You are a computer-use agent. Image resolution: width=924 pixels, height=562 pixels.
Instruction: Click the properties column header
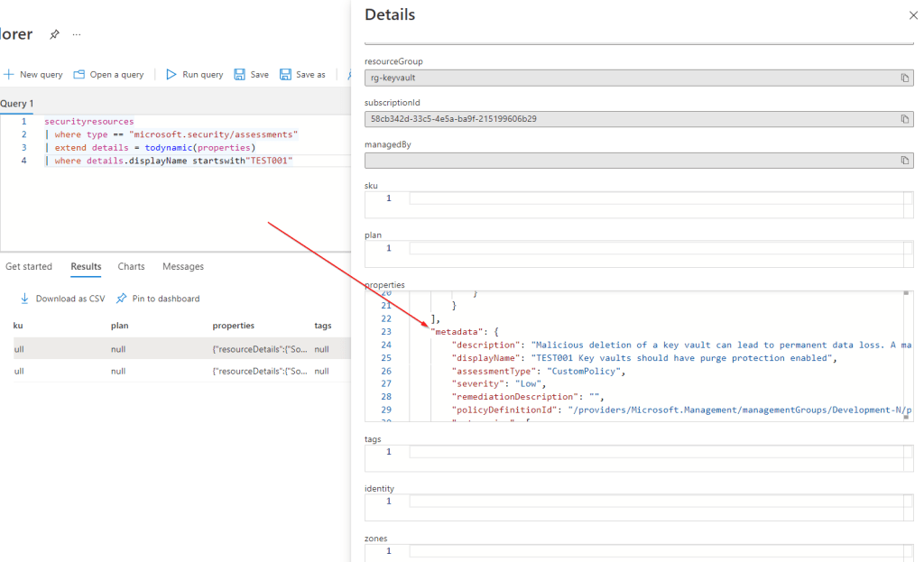[234, 326]
